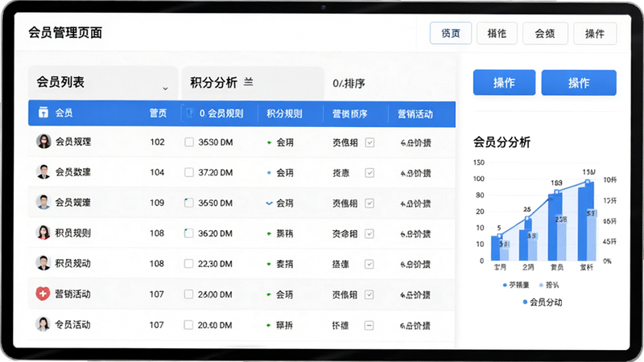Screen dimensions: 644x362
Task: Expand the 会员列表 dropdown chevron
Action: [165, 88]
